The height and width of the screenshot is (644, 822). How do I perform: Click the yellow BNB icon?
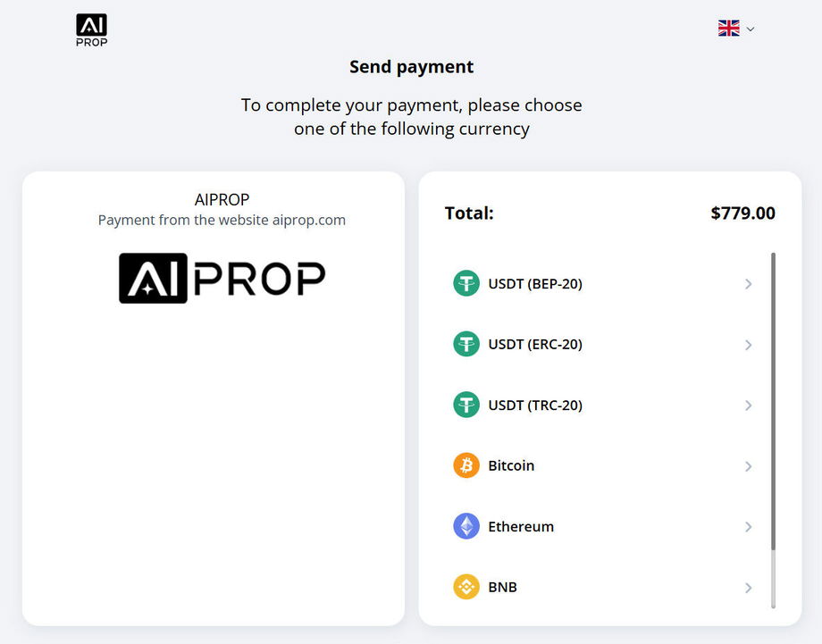tap(466, 587)
